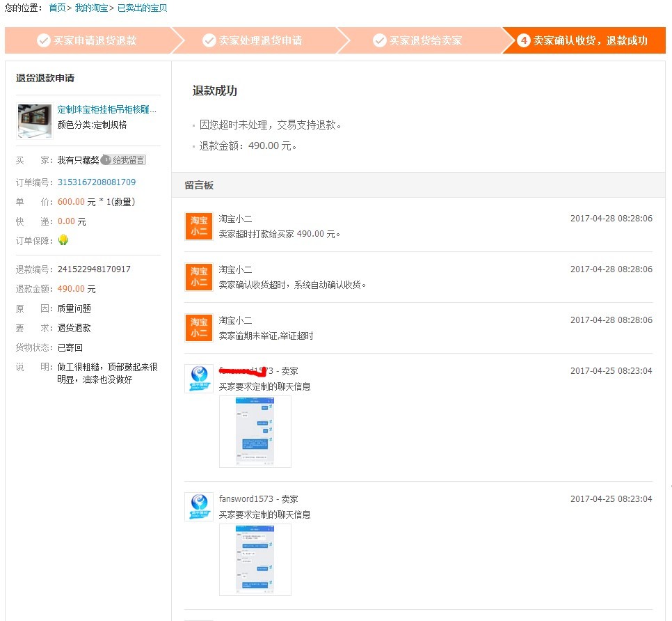Image resolution: width=672 pixels, height=621 pixels.
Task: Open 我的淘宝 breadcrumb link
Action: click(x=91, y=8)
